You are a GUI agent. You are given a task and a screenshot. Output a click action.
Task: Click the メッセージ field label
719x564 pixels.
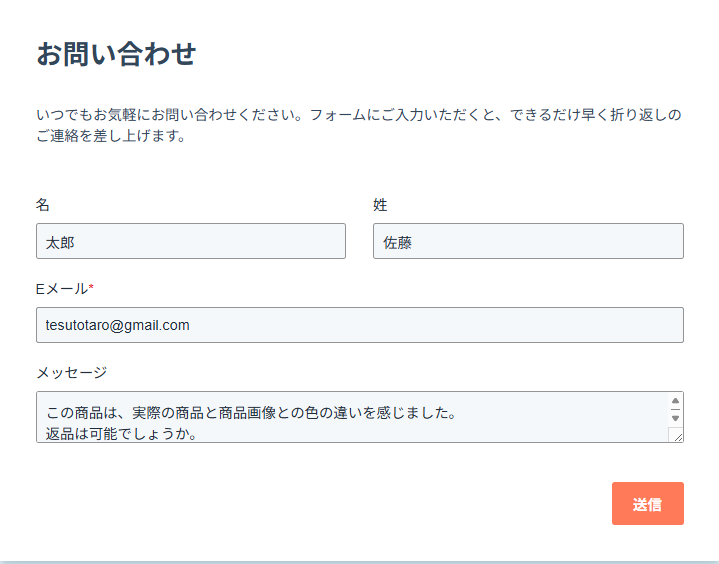(x=71, y=373)
